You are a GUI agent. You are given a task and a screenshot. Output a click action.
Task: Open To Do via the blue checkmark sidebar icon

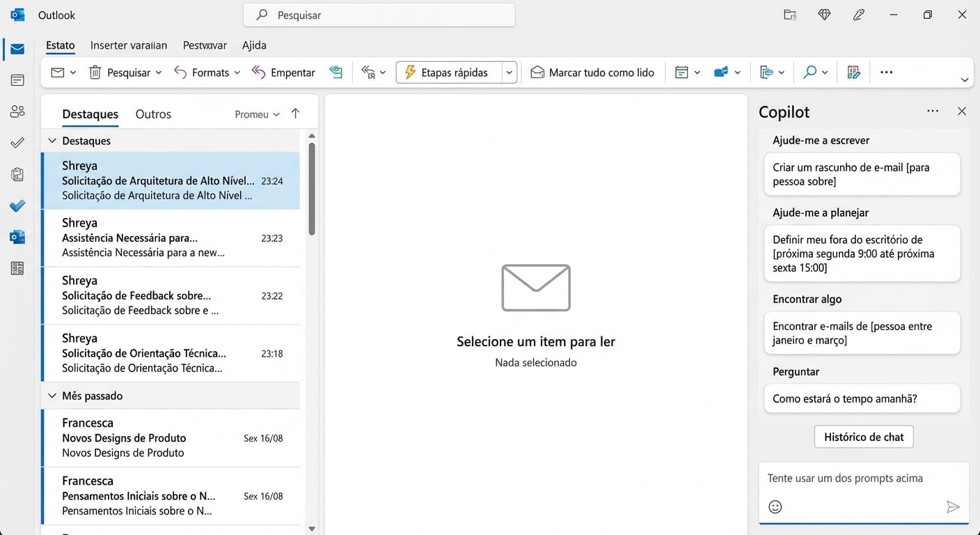[x=17, y=206]
